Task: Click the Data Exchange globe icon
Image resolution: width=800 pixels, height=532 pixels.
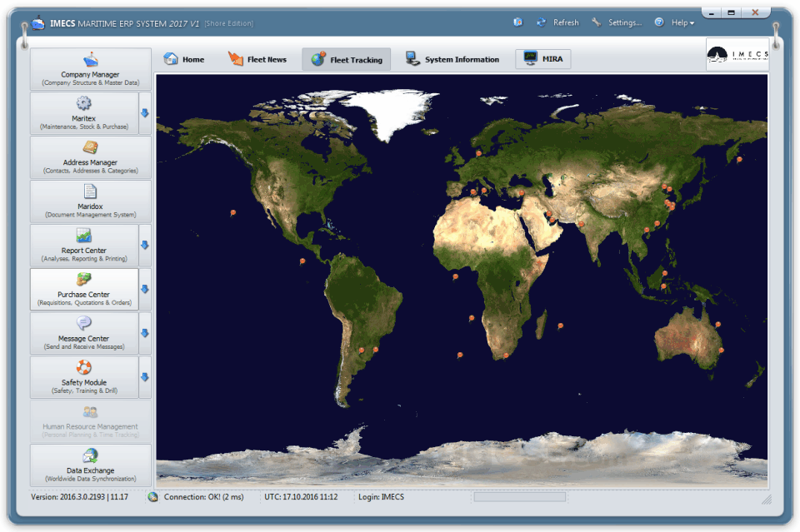Action: [x=90, y=455]
